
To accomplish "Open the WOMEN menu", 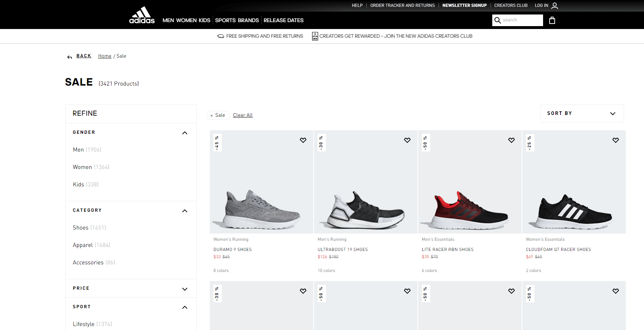I will 186,20.
